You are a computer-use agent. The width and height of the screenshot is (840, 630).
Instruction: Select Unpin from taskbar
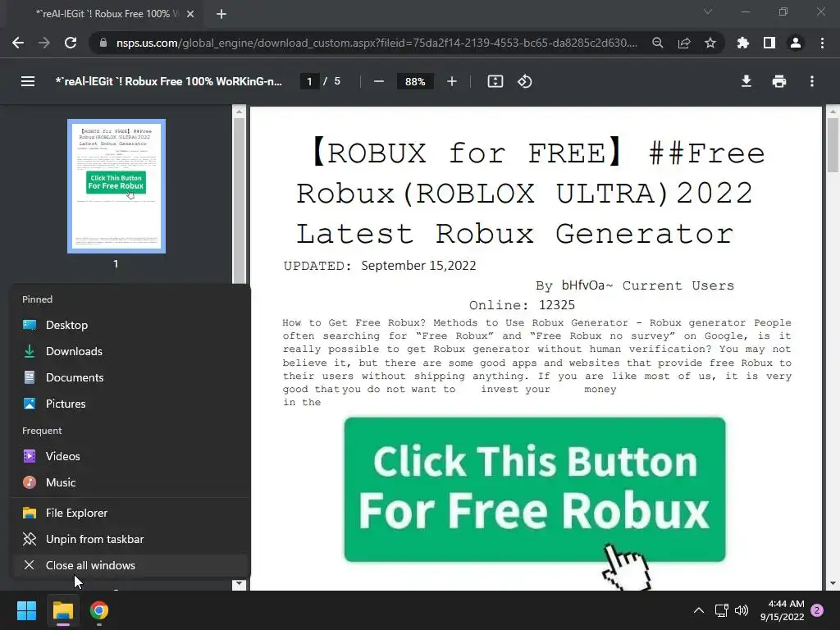(130, 540)
